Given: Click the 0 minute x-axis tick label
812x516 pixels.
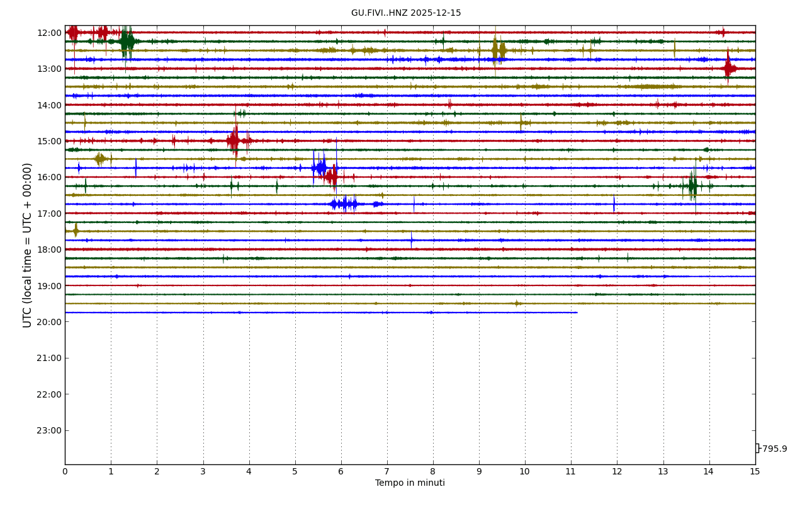Looking at the screenshot, I should click(x=65, y=471).
